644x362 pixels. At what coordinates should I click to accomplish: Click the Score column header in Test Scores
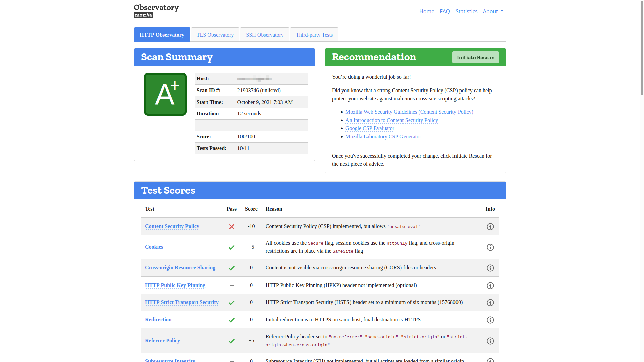pyautogui.click(x=251, y=209)
